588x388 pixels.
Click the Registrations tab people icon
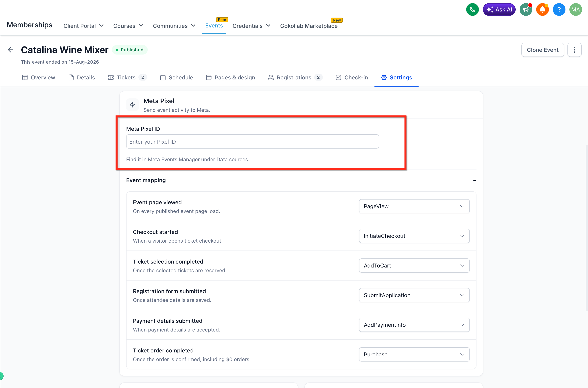coord(271,77)
